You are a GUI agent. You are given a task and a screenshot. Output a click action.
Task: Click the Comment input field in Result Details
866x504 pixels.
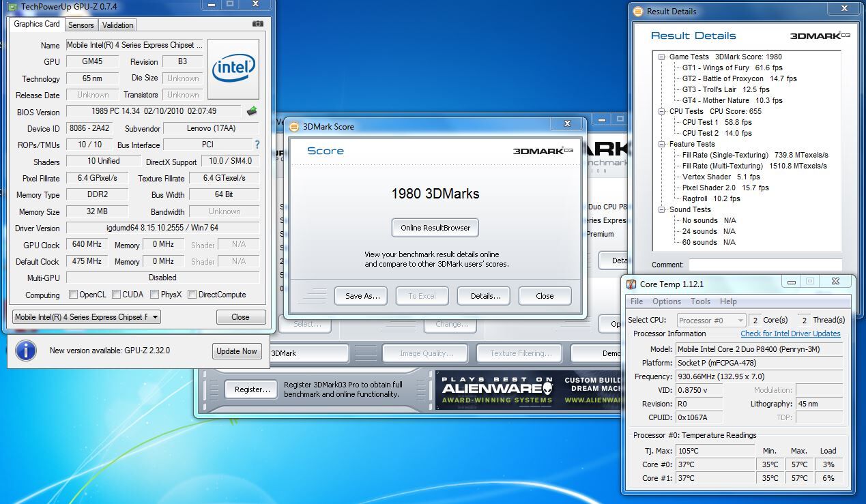(x=764, y=265)
